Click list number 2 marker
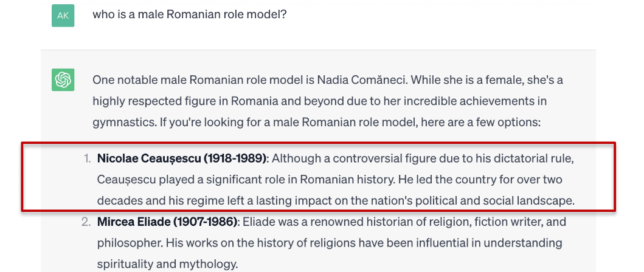This screenshot has width=644, height=272. coord(86,222)
